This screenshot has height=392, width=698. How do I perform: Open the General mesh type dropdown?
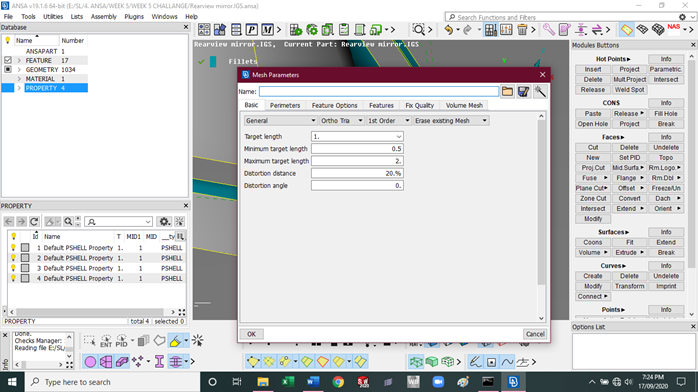(280, 121)
